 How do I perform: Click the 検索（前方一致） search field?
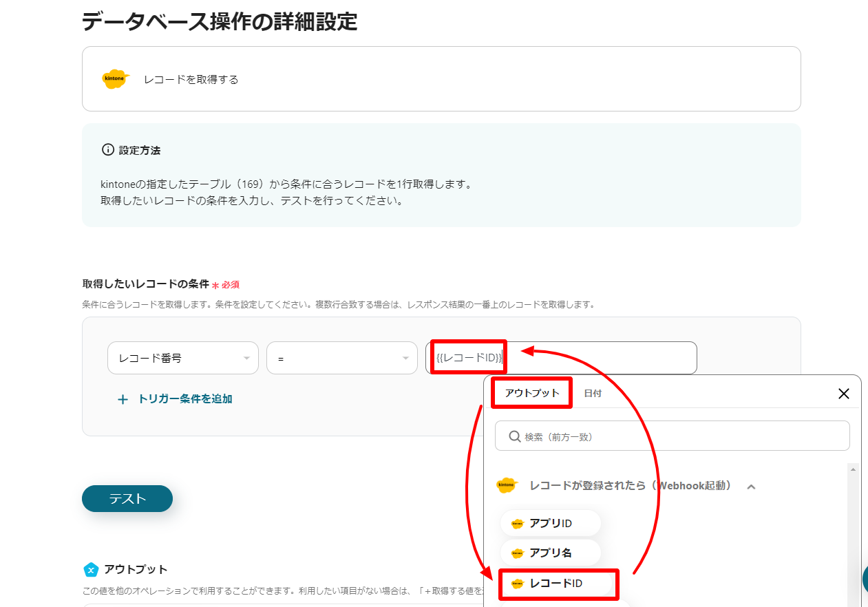(x=672, y=436)
